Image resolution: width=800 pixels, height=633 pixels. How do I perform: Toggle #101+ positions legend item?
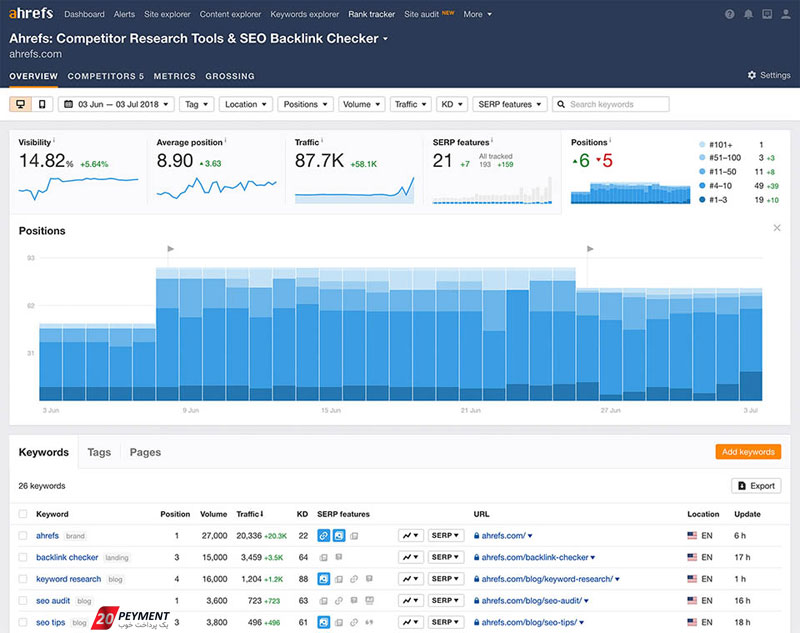716,145
